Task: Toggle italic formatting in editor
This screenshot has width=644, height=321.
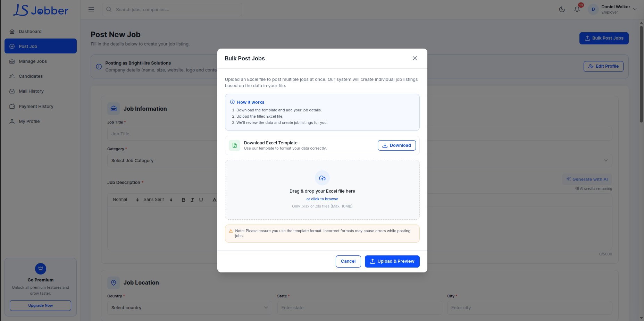Action: tap(192, 200)
